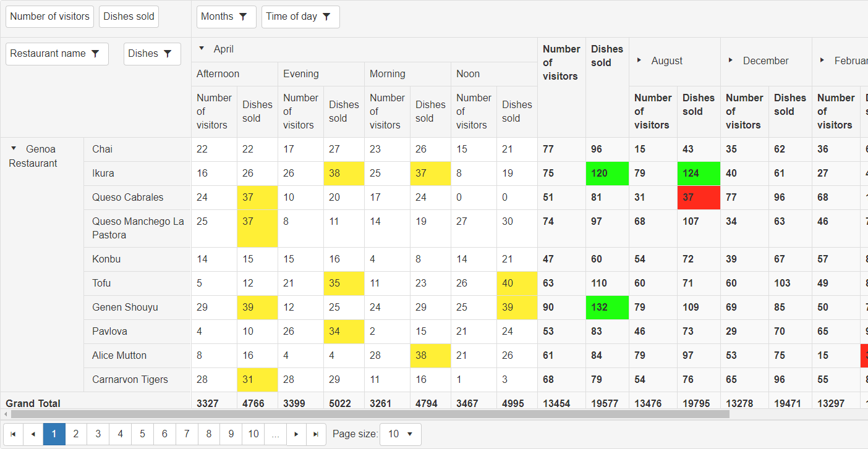Click the left arrow of horizontal scrollbar
Screen dimensions: 868x449
(5, 414)
